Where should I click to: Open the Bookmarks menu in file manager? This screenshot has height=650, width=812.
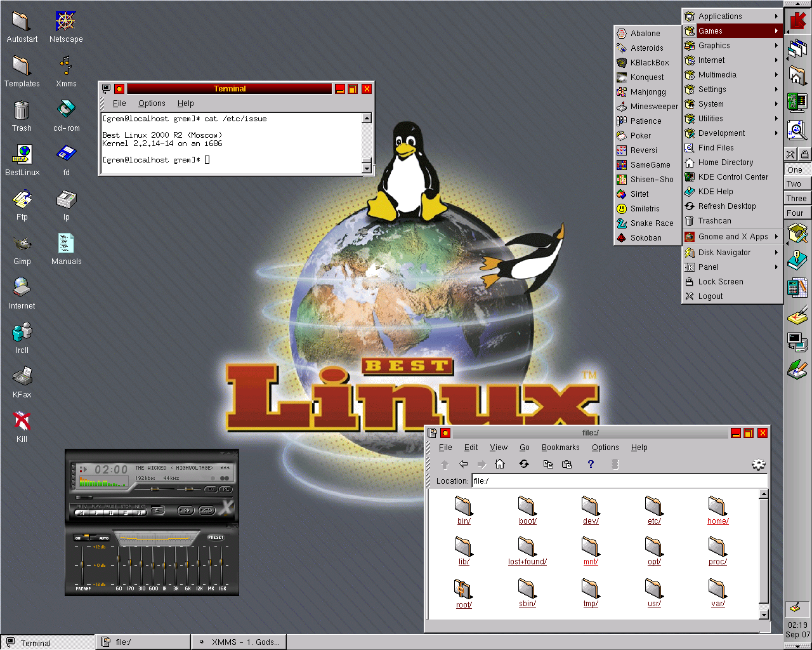click(560, 448)
